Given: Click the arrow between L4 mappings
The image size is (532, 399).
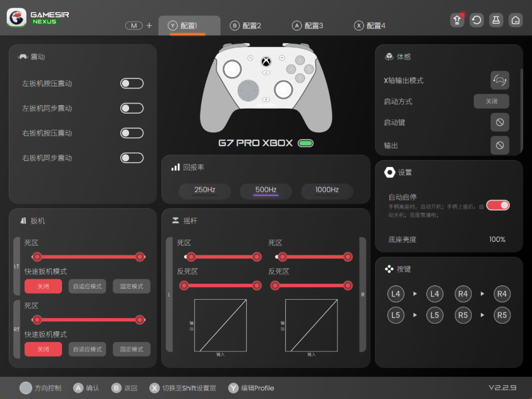Looking at the screenshot, I should [415, 294].
